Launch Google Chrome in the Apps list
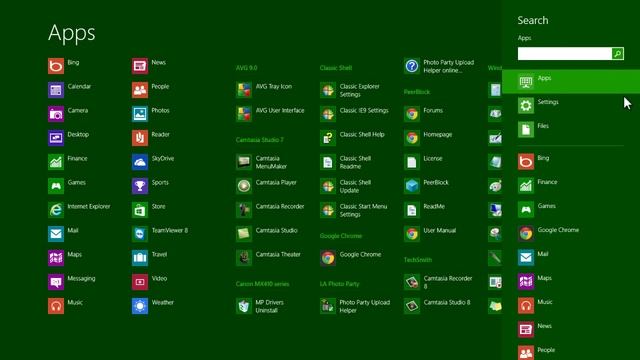The width and height of the screenshot is (640, 360). 351,258
